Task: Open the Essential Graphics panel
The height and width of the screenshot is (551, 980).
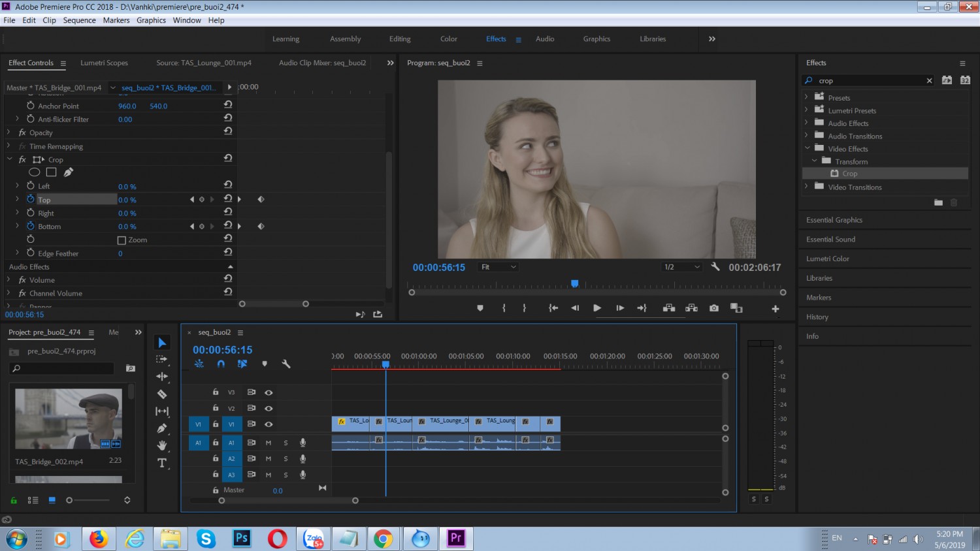Action: click(x=834, y=220)
